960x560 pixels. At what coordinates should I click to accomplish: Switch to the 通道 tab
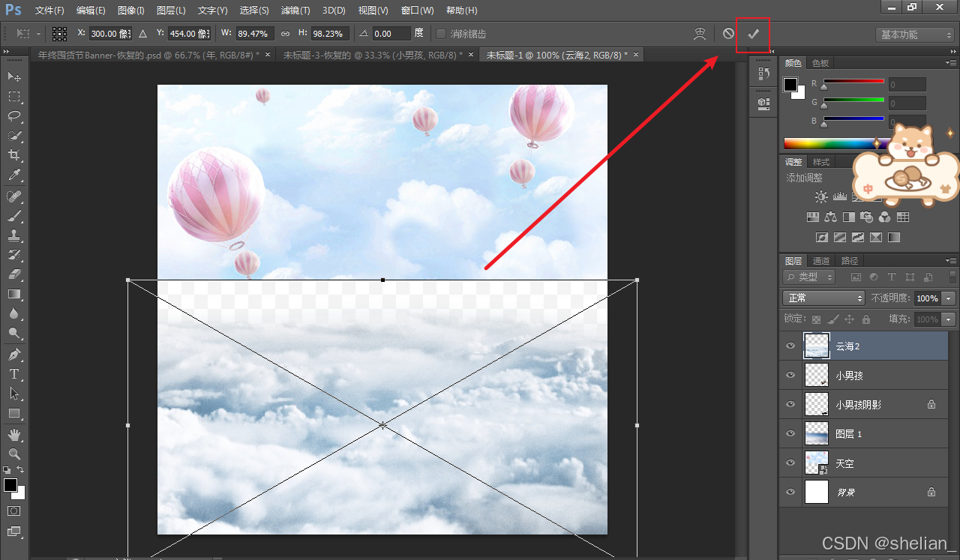tap(821, 261)
